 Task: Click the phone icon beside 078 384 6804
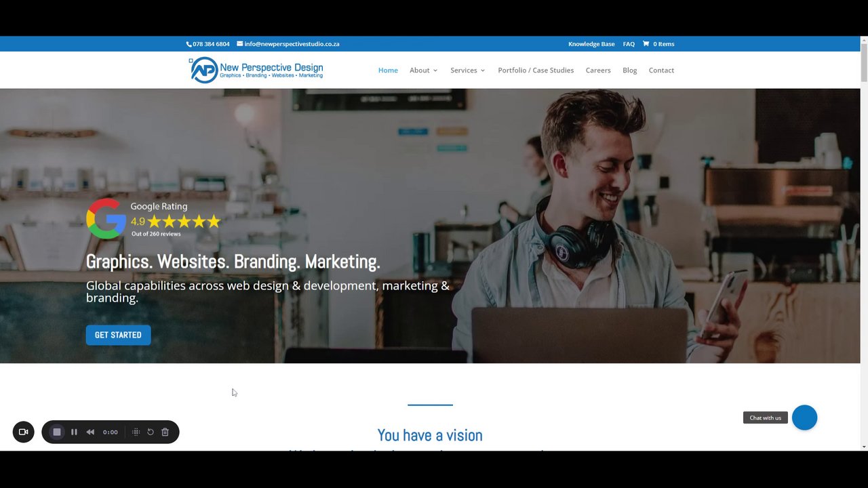tap(189, 44)
